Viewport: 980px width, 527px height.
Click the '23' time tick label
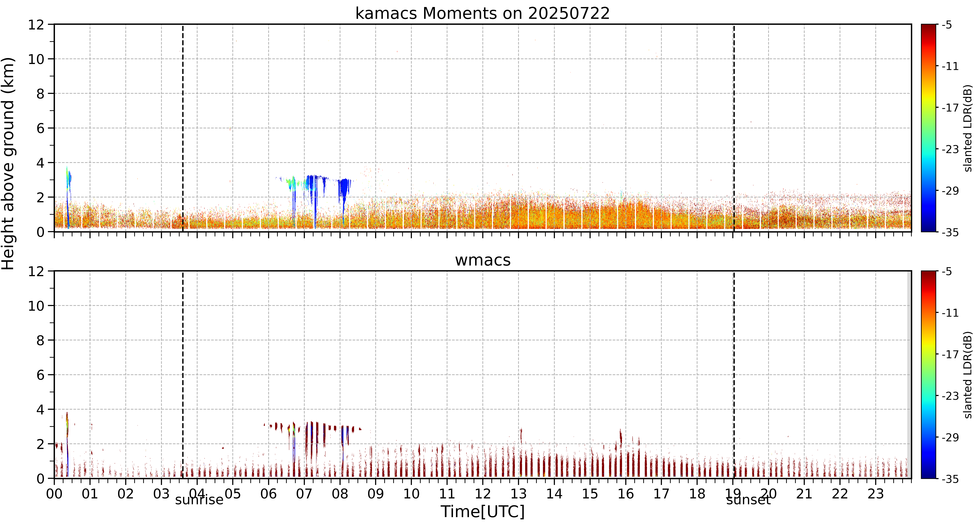[876, 494]
